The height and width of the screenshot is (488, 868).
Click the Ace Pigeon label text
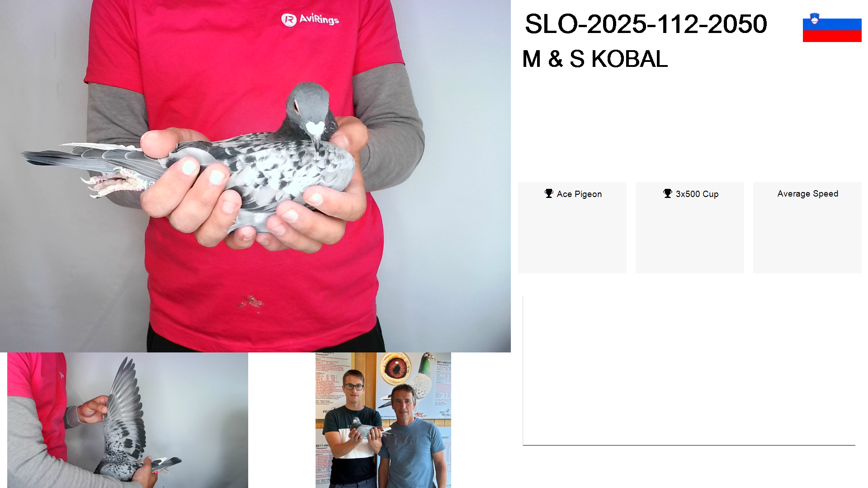(x=579, y=194)
